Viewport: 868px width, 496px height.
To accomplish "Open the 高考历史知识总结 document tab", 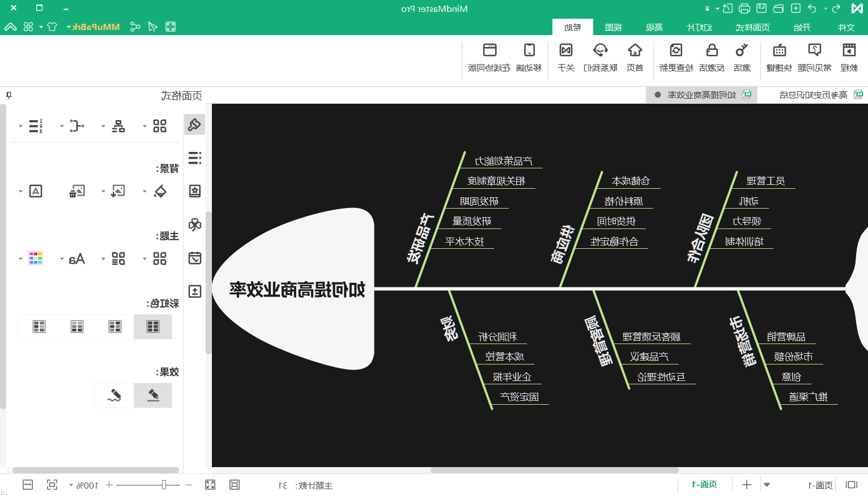I will [814, 95].
